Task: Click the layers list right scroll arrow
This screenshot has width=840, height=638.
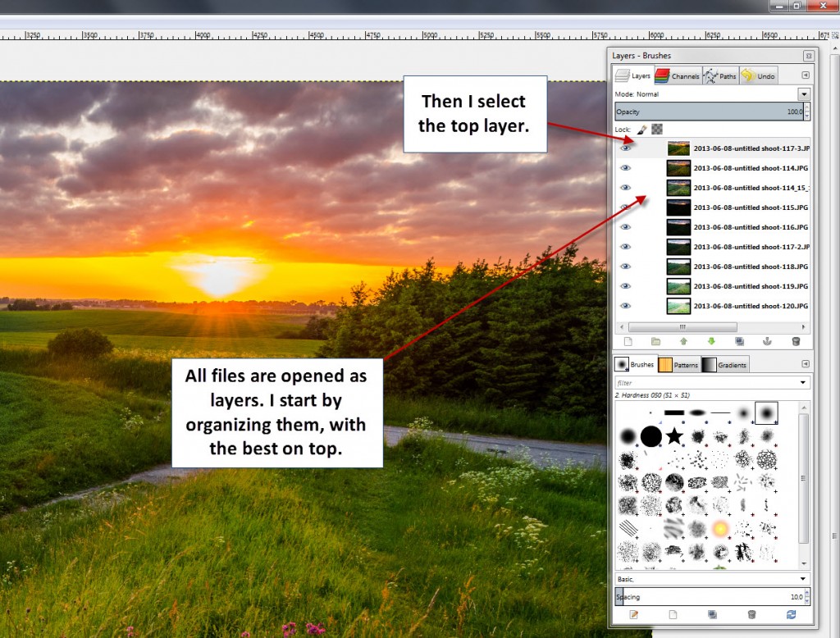Action: pyautogui.click(x=803, y=326)
